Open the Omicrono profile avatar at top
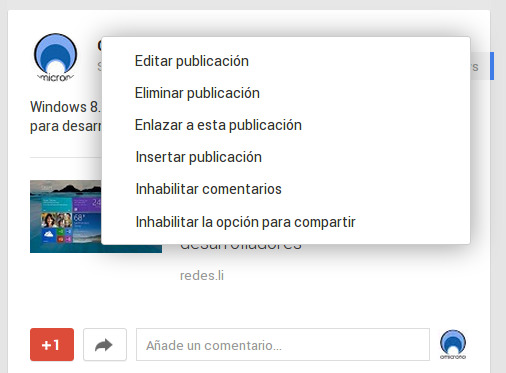The image size is (506, 373). coord(55,57)
